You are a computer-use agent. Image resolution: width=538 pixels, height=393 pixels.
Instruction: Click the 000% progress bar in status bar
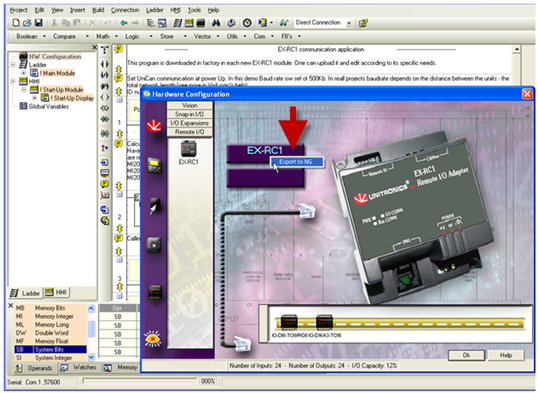pyautogui.click(x=139, y=381)
